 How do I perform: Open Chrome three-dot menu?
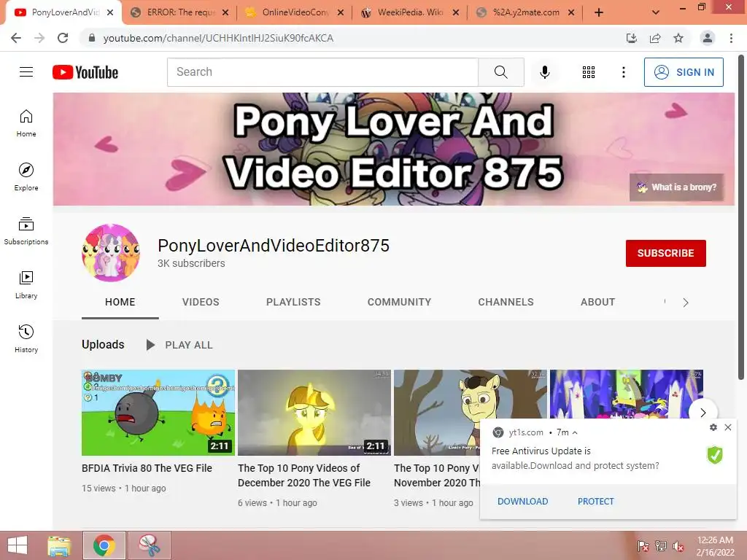click(x=731, y=38)
